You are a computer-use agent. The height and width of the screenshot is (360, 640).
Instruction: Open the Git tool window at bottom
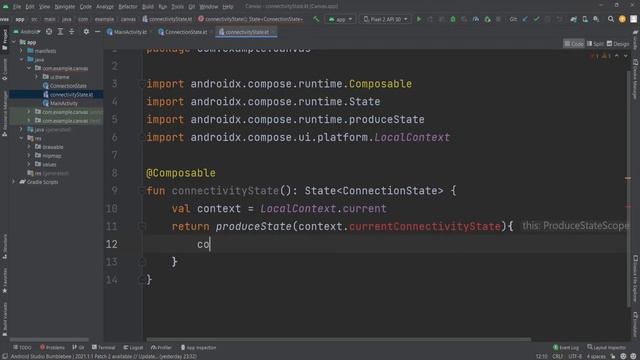78,347
